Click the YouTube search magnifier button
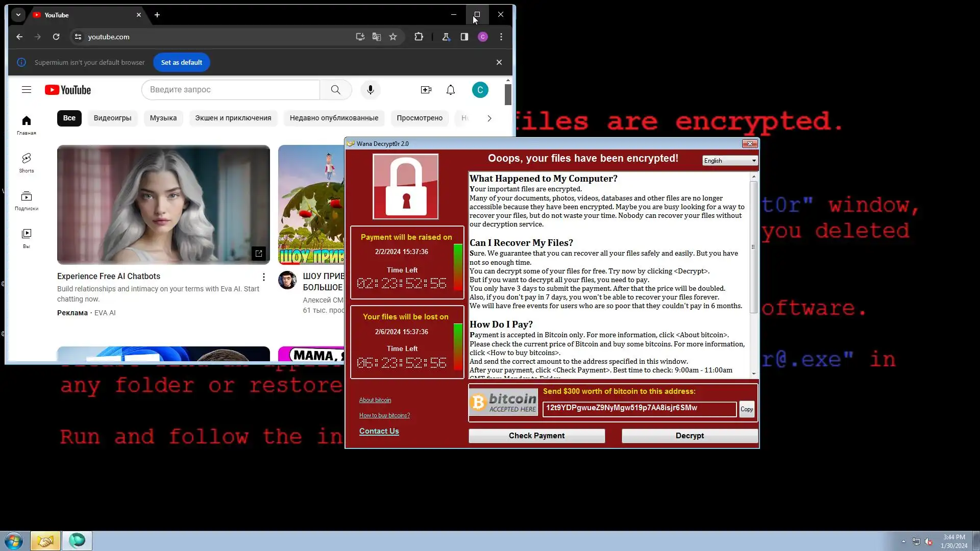The image size is (980, 551). click(x=335, y=90)
